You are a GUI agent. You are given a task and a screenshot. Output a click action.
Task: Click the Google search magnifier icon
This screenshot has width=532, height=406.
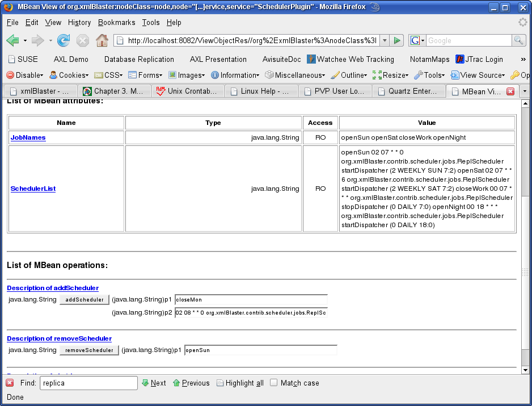pos(518,40)
